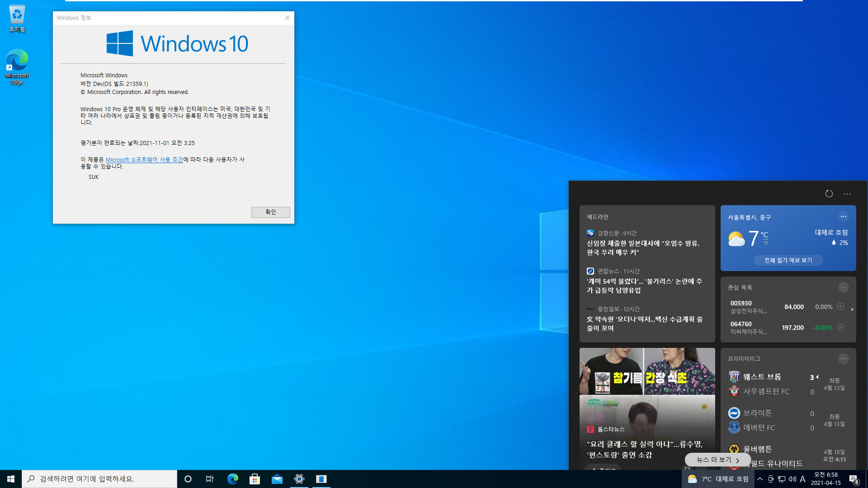Open the 연합뉴스 headline about 개미 54억
This screenshot has height=488, width=868.
coord(645,286)
